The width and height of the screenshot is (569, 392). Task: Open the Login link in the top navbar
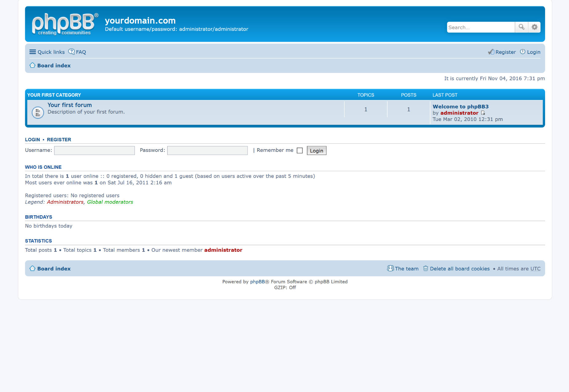(533, 52)
